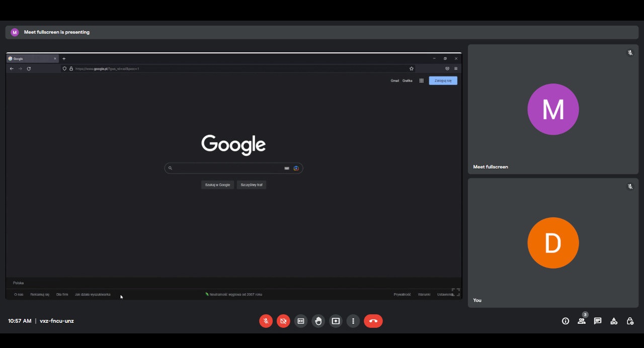Open the in-call chat panel
Image resolution: width=644 pixels, height=348 pixels.
(598, 321)
